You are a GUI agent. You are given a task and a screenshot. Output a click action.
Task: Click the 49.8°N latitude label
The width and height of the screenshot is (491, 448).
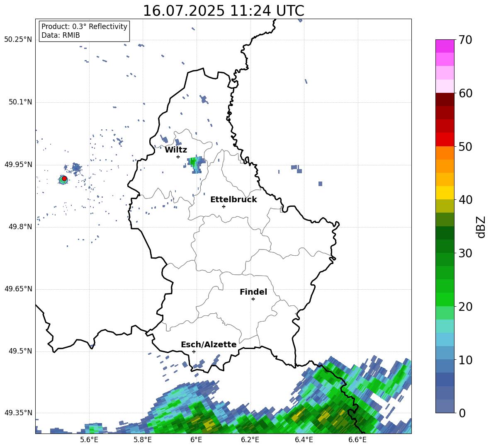tap(20, 227)
